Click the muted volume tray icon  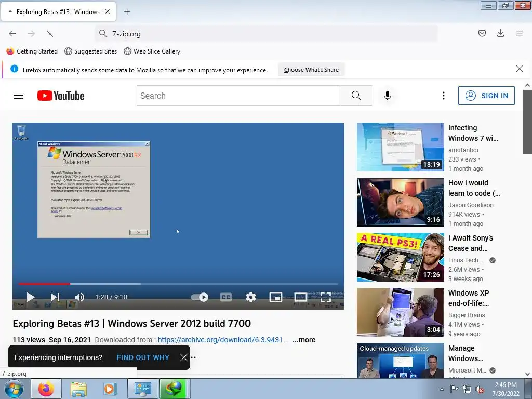(480, 389)
